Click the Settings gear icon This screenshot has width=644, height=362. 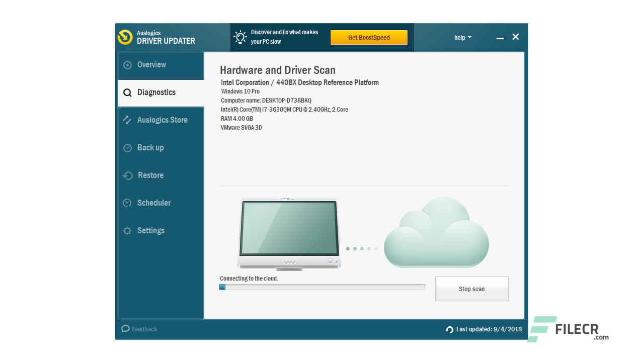pos(127,231)
